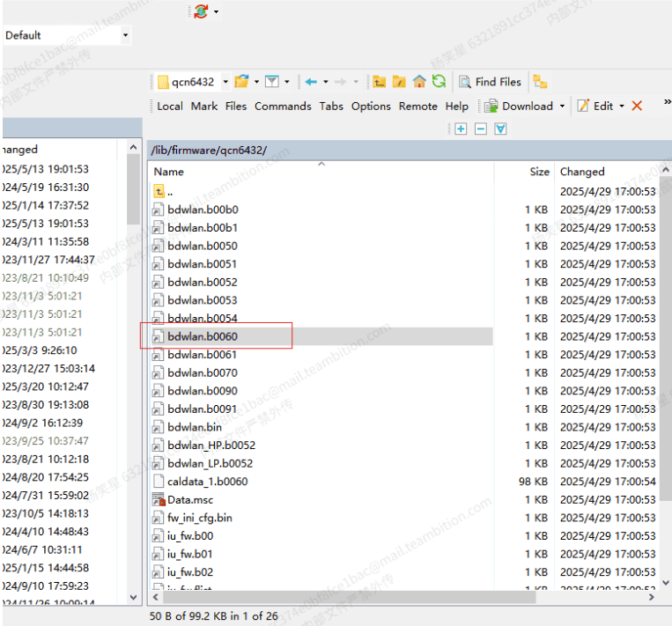
Task: Go to the Home directory icon
Action: [419, 81]
